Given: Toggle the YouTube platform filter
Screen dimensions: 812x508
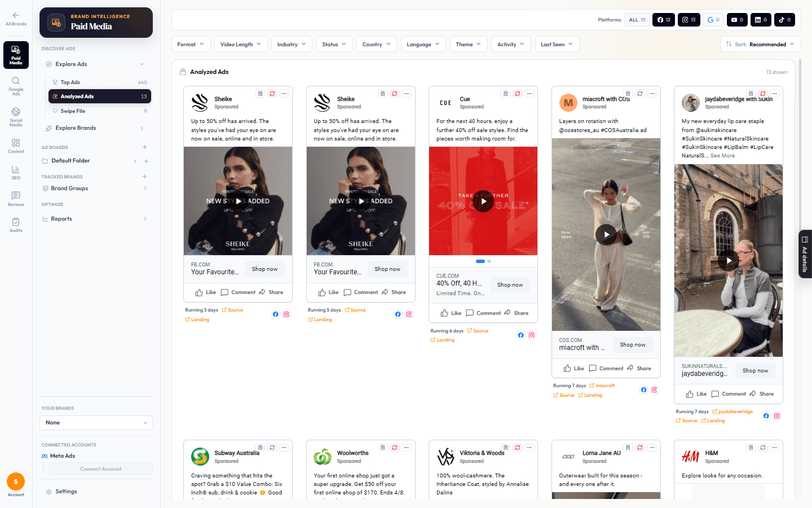Looking at the screenshot, I should [x=737, y=20].
